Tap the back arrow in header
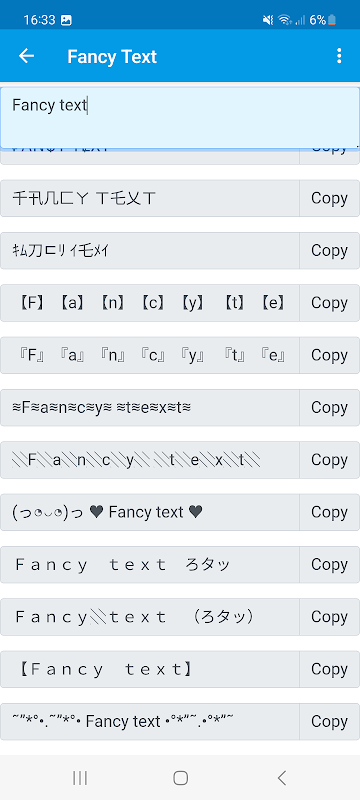Screen dimensions: 360x800 [x=26, y=56]
